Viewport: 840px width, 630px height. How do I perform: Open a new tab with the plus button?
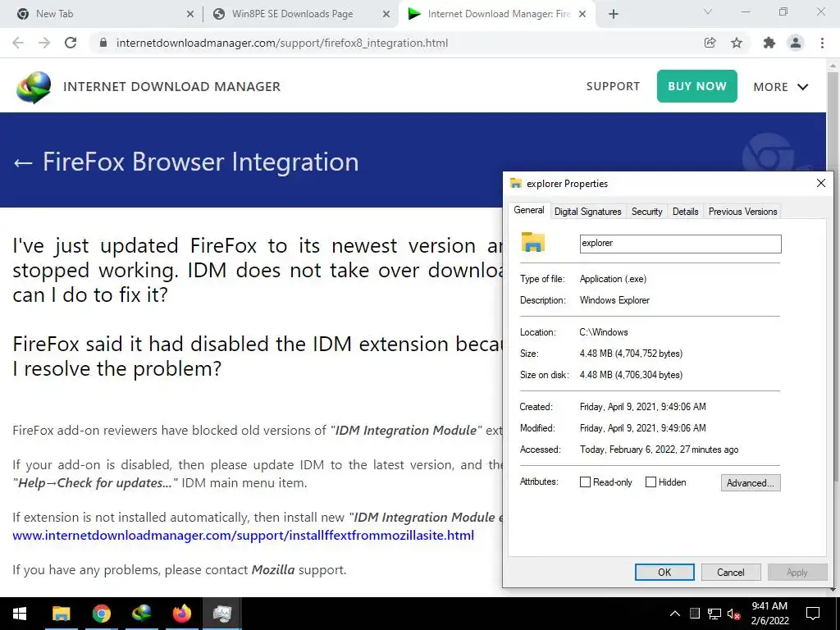(x=614, y=14)
